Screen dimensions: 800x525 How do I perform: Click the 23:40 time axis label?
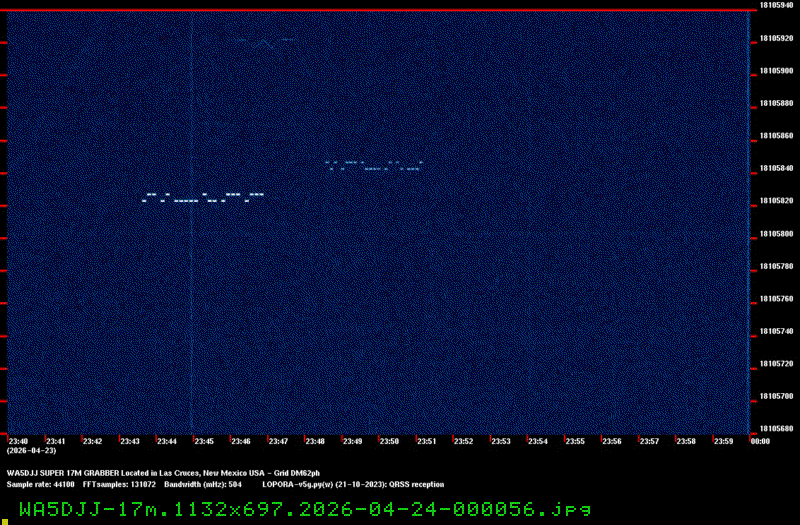pos(18,441)
